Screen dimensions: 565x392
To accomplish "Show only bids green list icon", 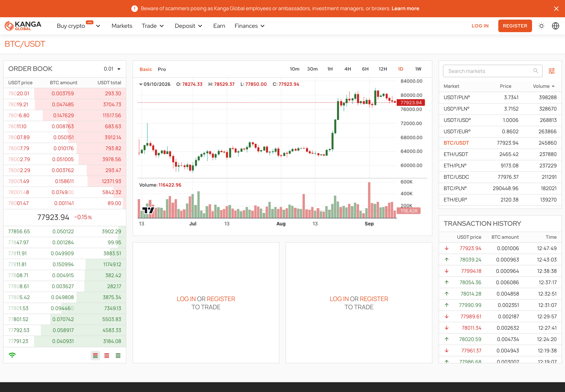I will point(118,355).
